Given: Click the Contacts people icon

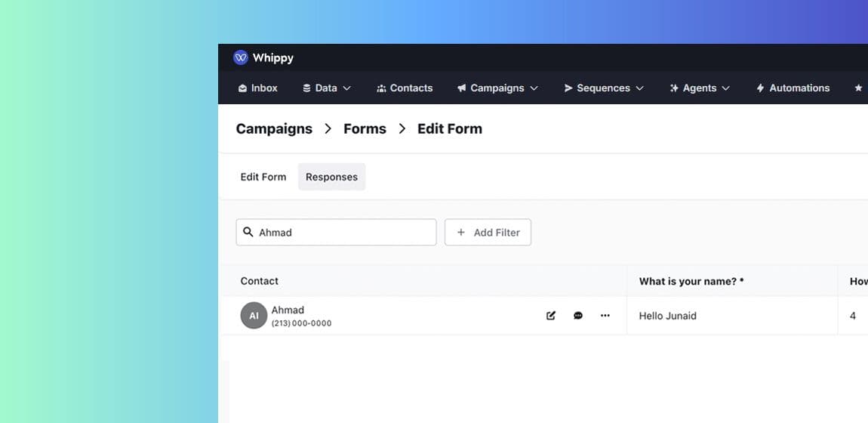Looking at the screenshot, I should click(x=381, y=88).
